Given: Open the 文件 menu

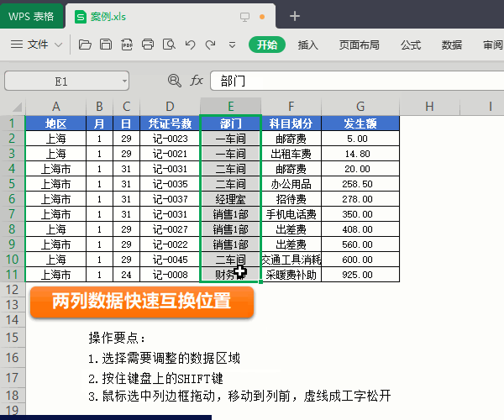Looking at the screenshot, I should click(37, 45).
